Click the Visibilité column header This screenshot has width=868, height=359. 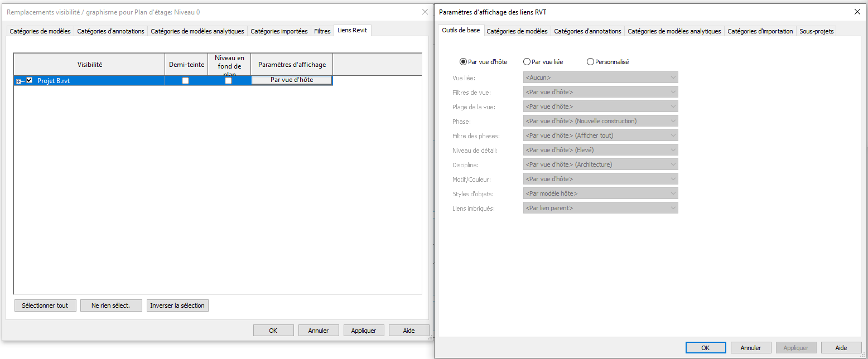[89, 65]
